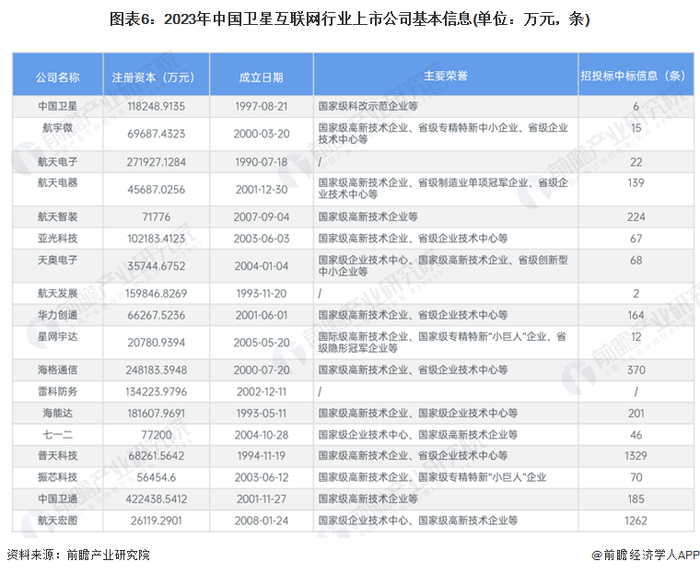The height and width of the screenshot is (574, 700).
Task: Click the 主要荣誉 column header
Action: [x=446, y=76]
